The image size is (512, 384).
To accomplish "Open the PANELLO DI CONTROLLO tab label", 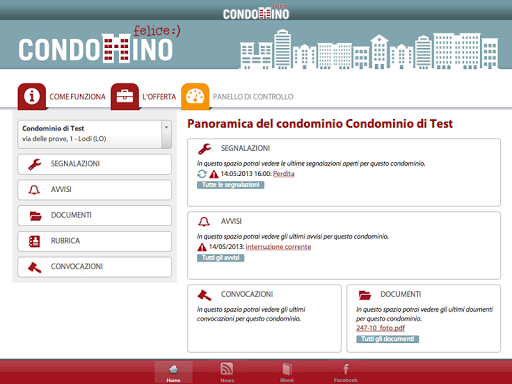I will (x=253, y=97).
